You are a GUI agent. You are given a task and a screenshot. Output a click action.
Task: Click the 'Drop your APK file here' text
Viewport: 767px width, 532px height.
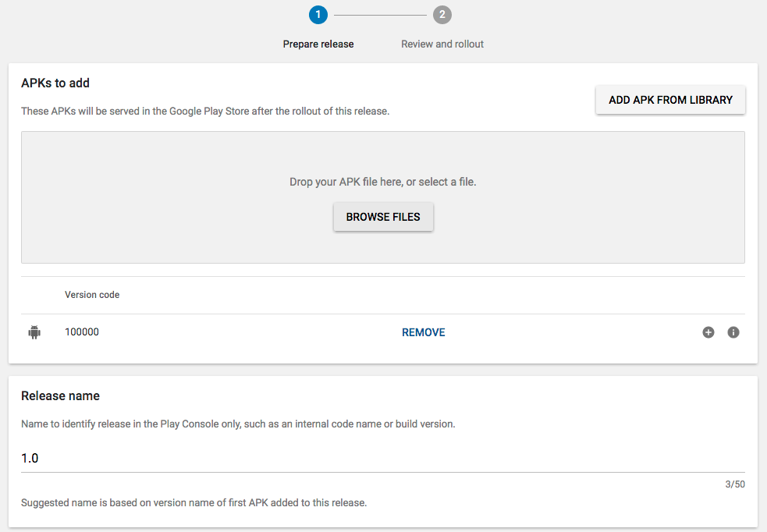click(382, 182)
